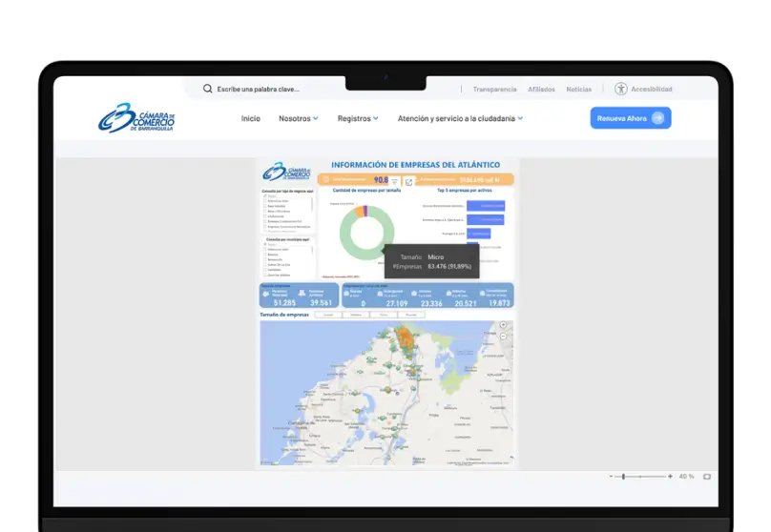The image size is (771, 532).
Task: Click the report zoom slider handle
Action: click(623, 477)
